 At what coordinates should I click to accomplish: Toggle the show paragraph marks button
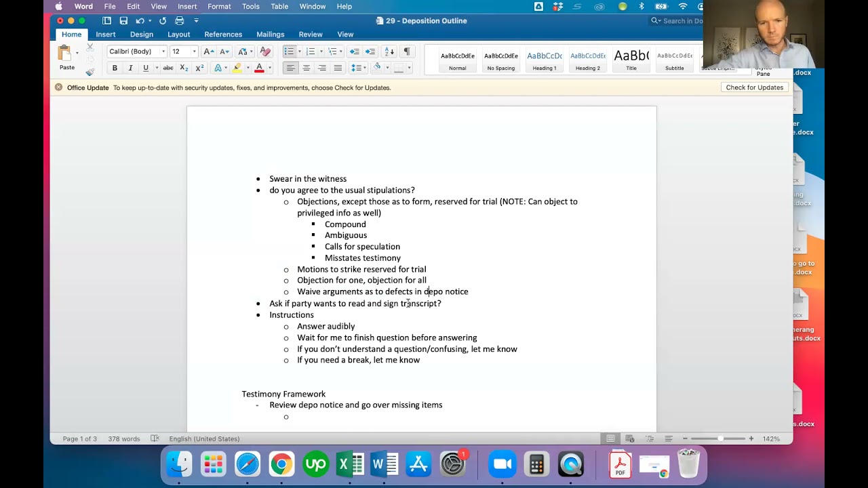click(407, 52)
